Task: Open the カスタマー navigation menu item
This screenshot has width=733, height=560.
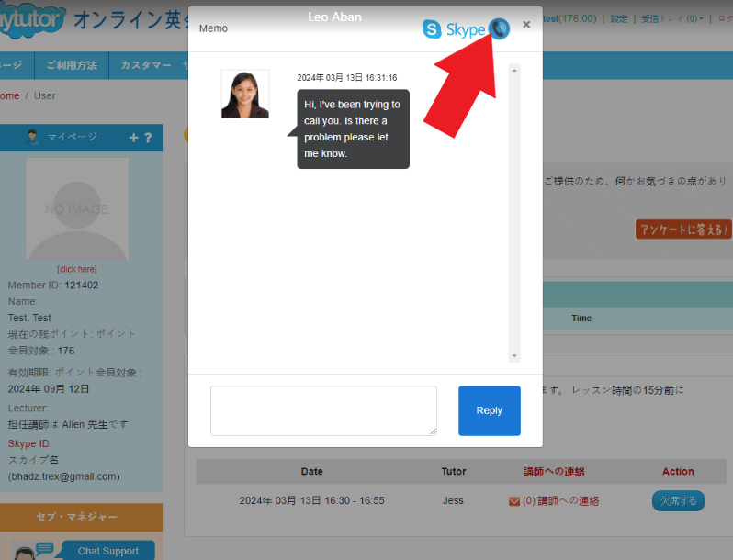Action: (x=146, y=65)
